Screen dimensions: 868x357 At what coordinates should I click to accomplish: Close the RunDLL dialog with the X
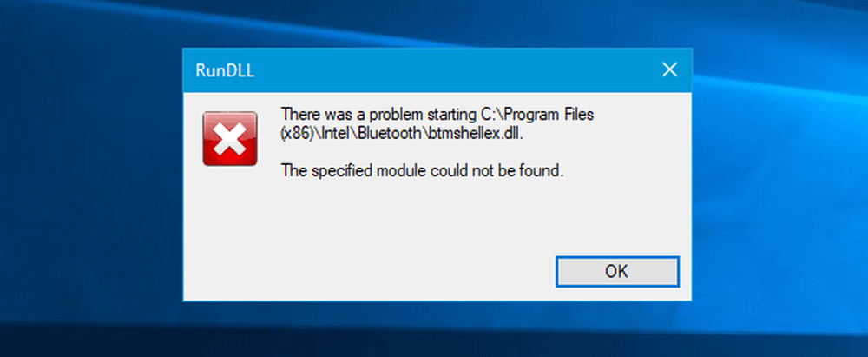pyautogui.click(x=670, y=69)
